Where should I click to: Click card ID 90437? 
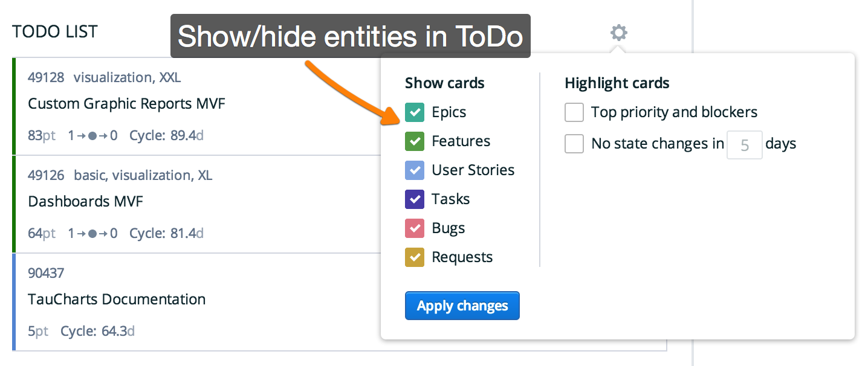[x=46, y=274]
